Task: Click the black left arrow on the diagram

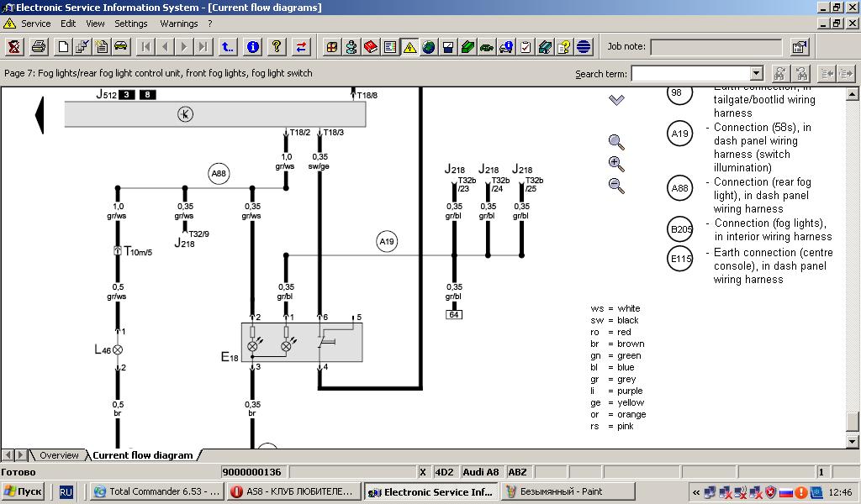Action: 39,115
